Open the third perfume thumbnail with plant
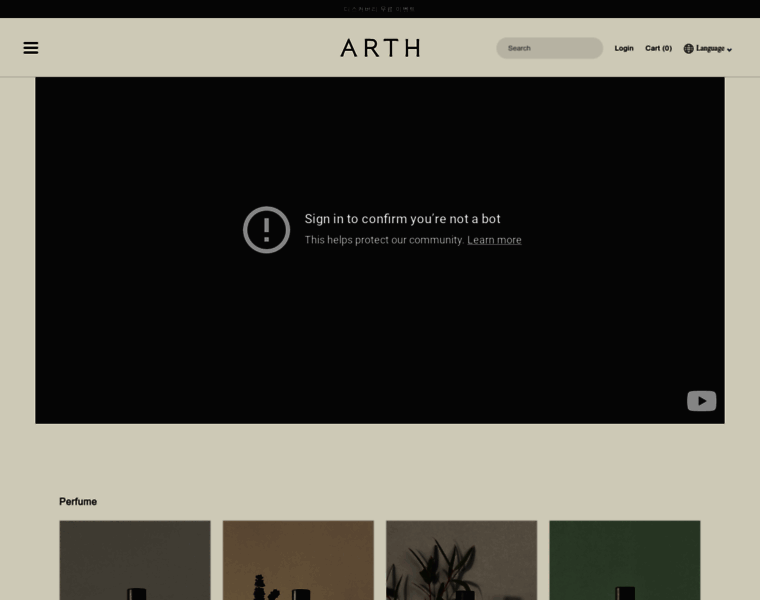The image size is (760, 600). (x=461, y=560)
